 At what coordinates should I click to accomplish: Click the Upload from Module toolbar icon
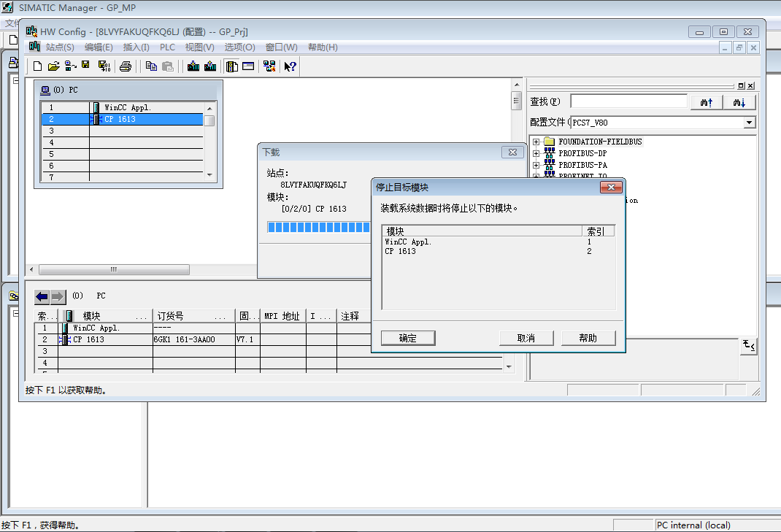click(210, 66)
